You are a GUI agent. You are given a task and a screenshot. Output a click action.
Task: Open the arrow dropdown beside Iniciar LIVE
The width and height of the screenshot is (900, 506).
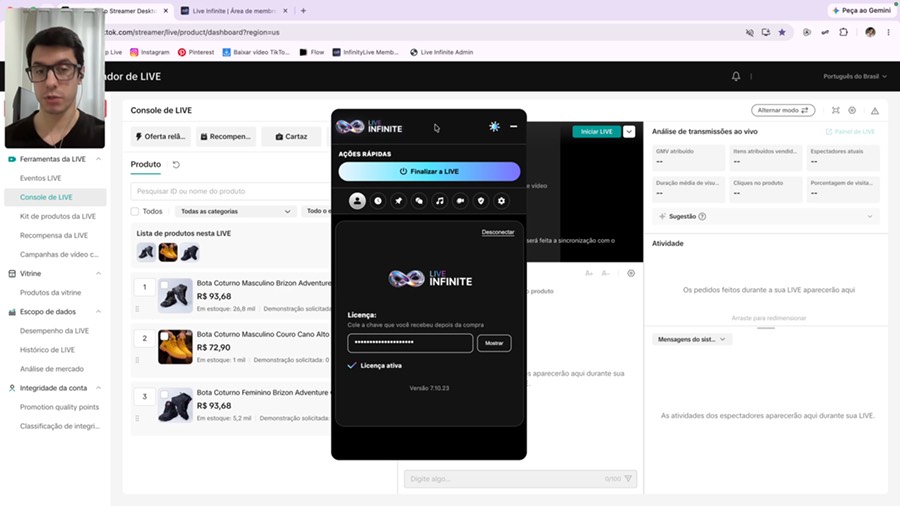629,131
